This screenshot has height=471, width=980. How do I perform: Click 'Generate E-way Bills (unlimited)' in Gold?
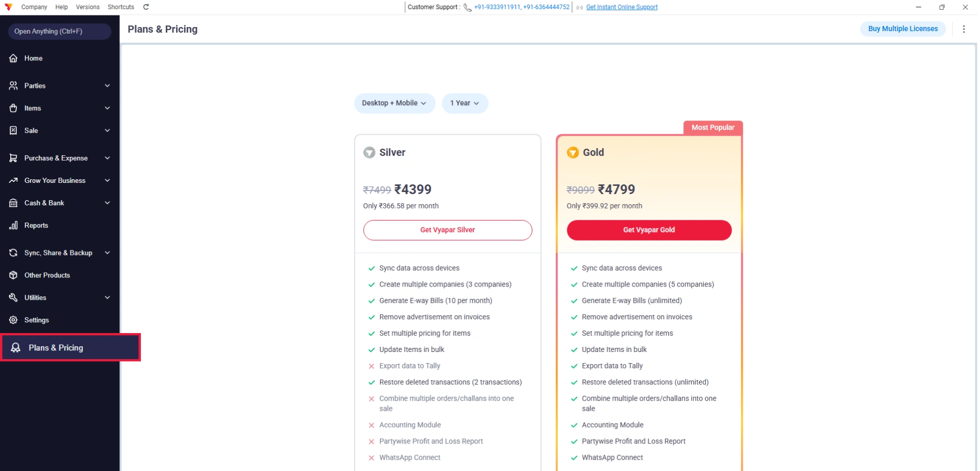click(x=632, y=301)
